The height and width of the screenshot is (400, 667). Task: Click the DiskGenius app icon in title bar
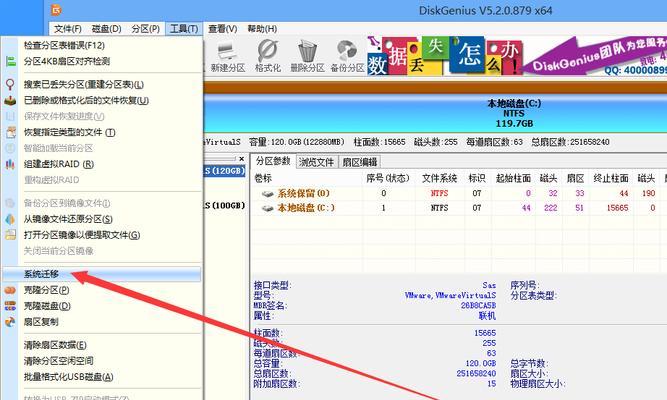pos(56,10)
